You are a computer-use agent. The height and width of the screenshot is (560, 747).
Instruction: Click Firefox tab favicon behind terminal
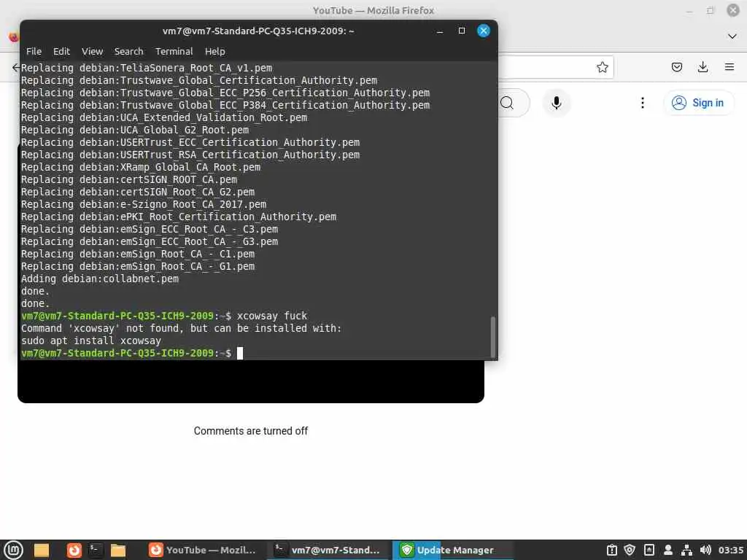point(13,37)
